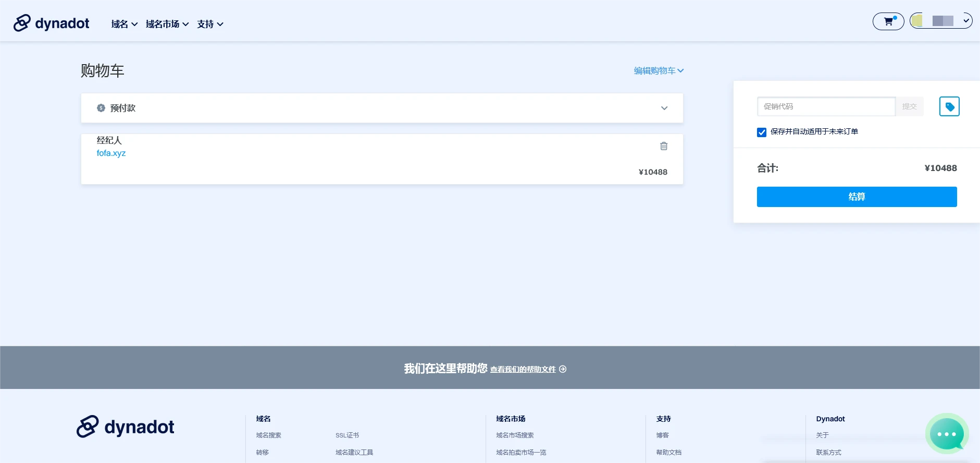The image size is (980, 463).
Task: Open the 域名 navigation menu
Action: click(x=124, y=24)
